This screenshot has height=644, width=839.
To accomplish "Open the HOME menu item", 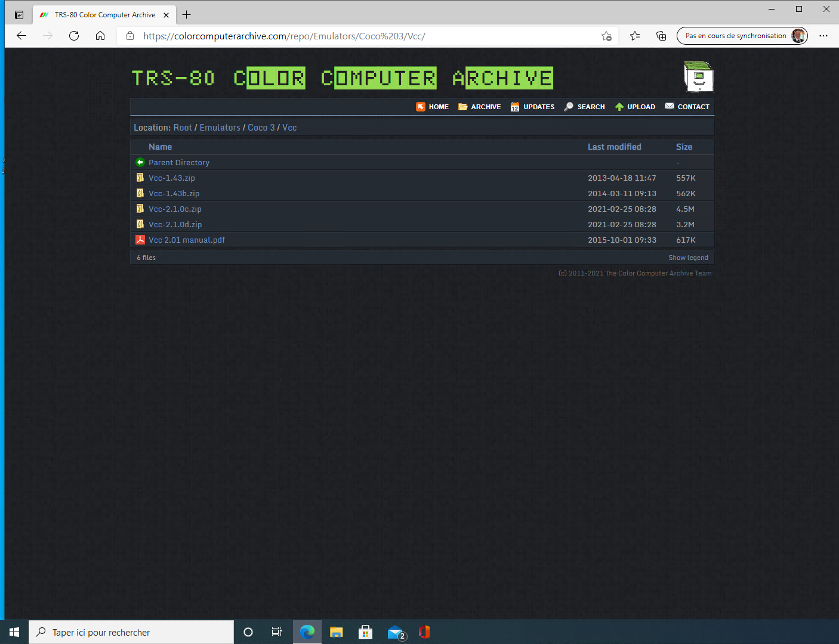I will [433, 107].
